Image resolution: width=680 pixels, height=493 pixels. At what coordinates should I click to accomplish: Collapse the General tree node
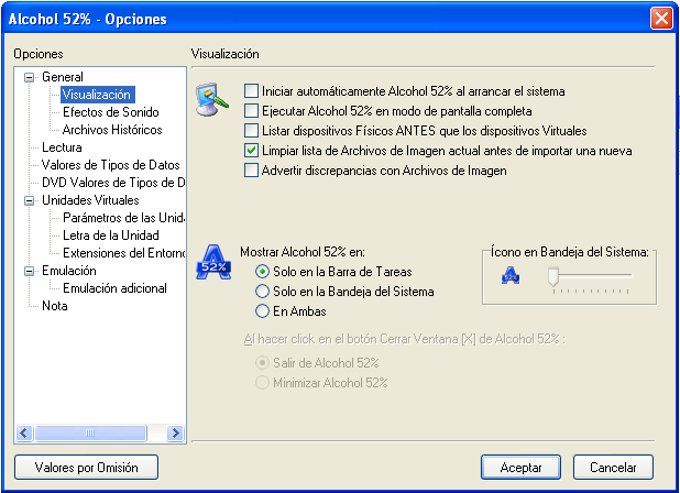[29, 78]
